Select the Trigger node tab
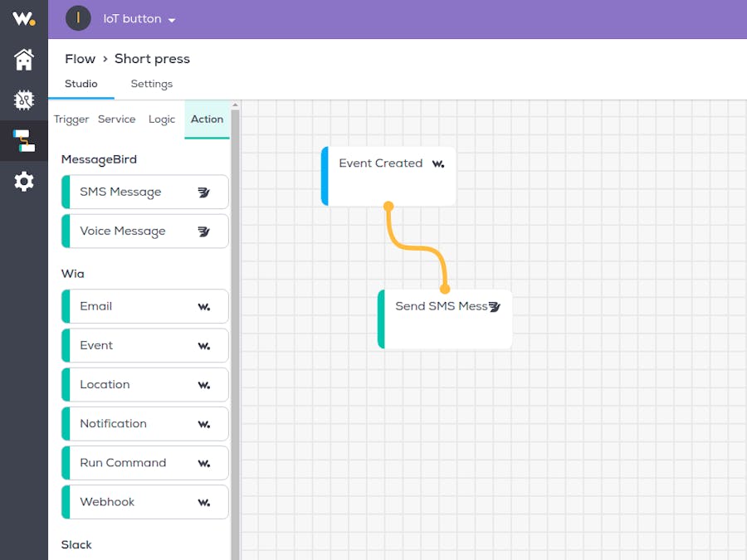The image size is (747, 560). click(71, 119)
